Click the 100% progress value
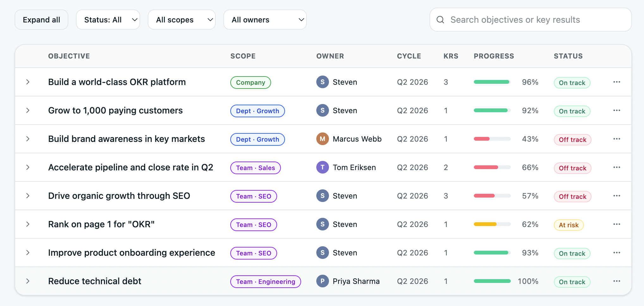This screenshot has height=306, width=644. (528, 281)
